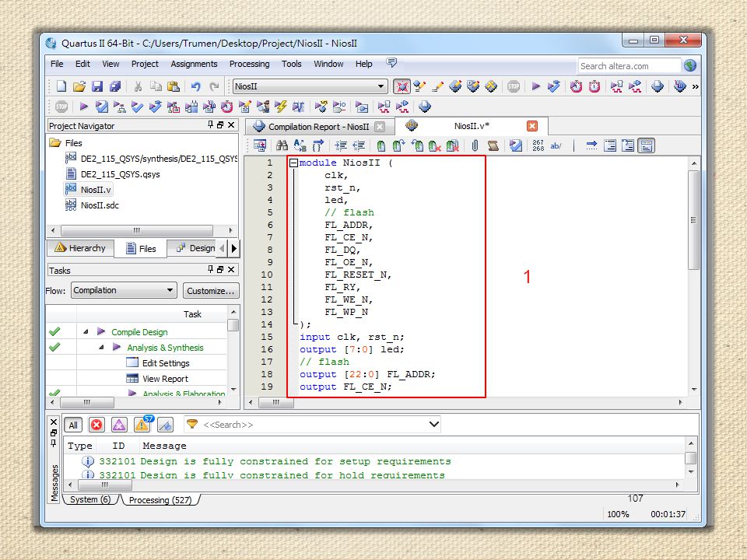The image size is (747, 560).
Task: Click the Quartus feedback speech bubble icon
Action: [x=391, y=63]
